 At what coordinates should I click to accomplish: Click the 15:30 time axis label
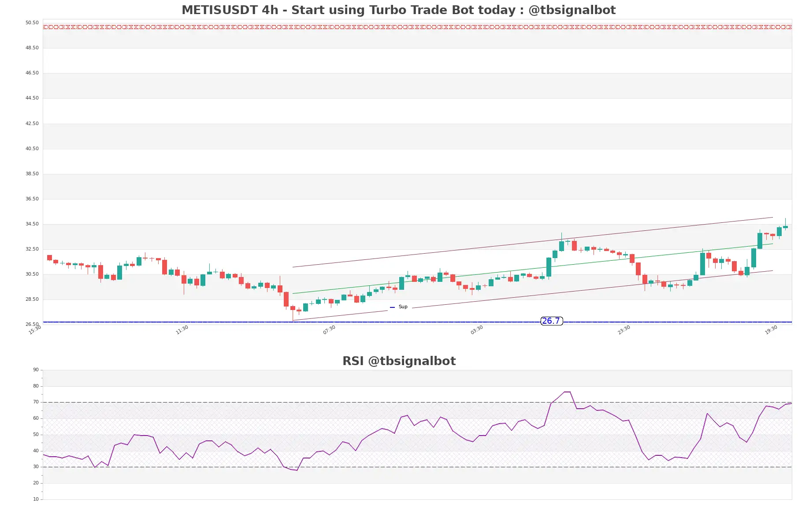tap(35, 330)
